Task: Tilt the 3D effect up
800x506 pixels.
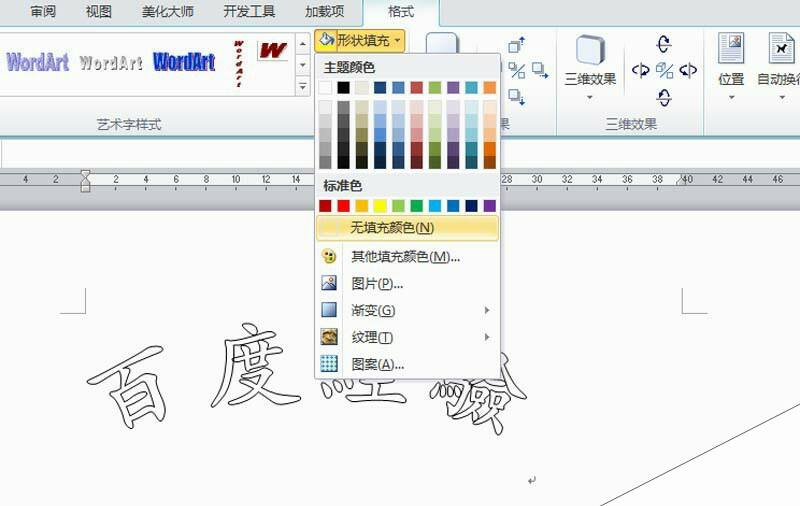Action: pyautogui.click(x=664, y=44)
